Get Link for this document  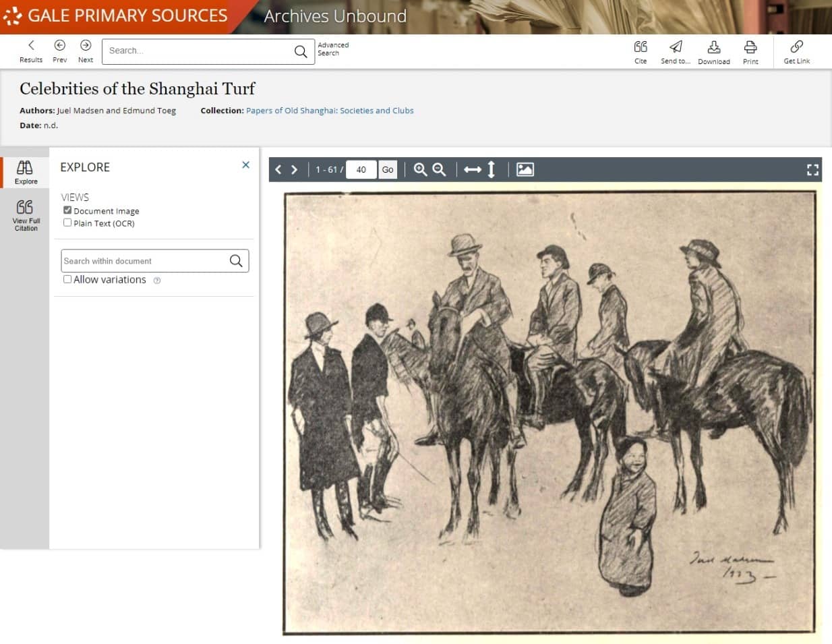point(797,51)
